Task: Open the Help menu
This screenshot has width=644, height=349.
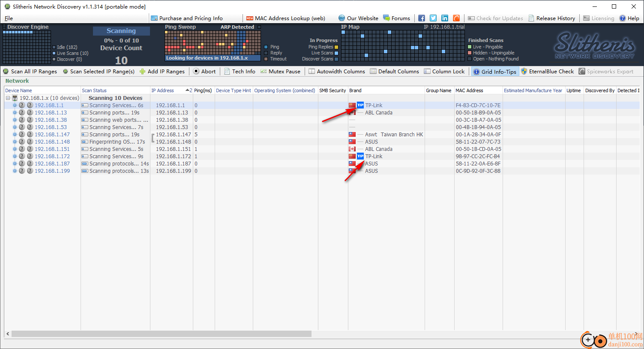Action: (x=629, y=18)
